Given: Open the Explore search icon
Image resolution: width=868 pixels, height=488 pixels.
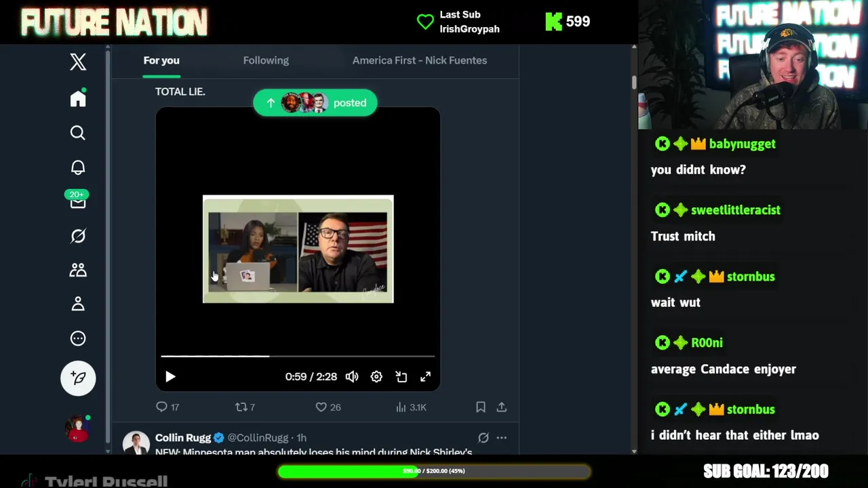Looking at the screenshot, I should click(x=78, y=133).
